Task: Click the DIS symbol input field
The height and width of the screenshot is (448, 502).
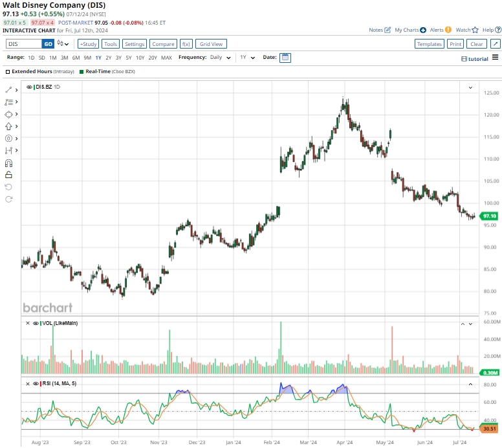Action: point(23,44)
